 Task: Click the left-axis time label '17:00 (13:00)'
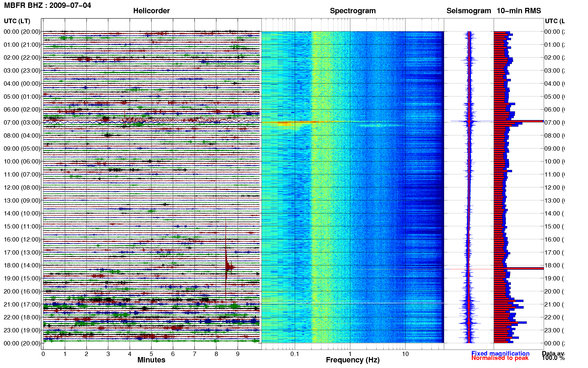coord(22,252)
